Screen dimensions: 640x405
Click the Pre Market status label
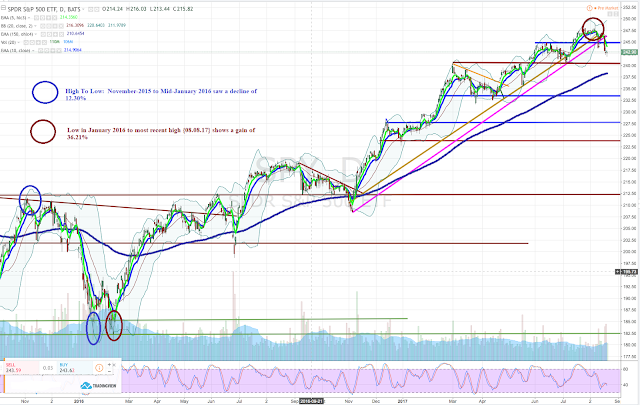click(x=608, y=8)
